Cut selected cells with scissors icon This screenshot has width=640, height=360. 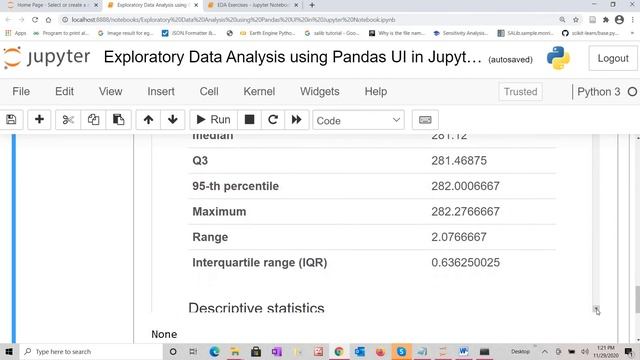coord(68,120)
